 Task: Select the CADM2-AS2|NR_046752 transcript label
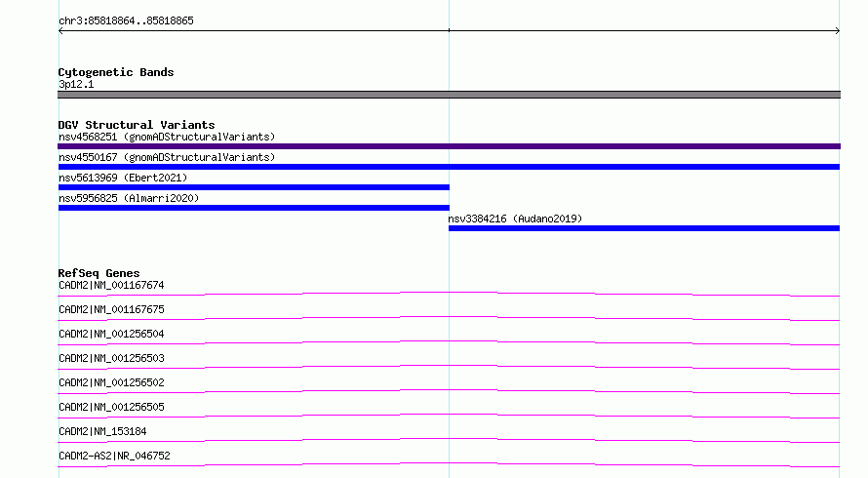pyautogui.click(x=114, y=456)
